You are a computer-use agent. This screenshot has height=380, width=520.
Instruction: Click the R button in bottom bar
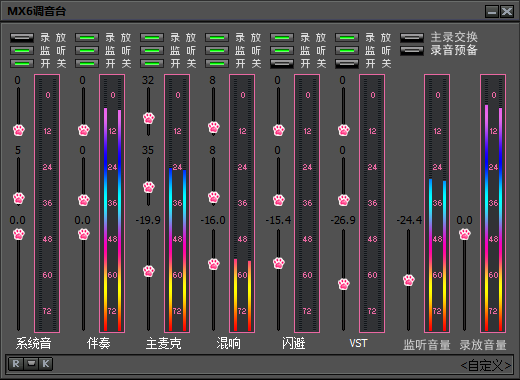click(x=16, y=364)
